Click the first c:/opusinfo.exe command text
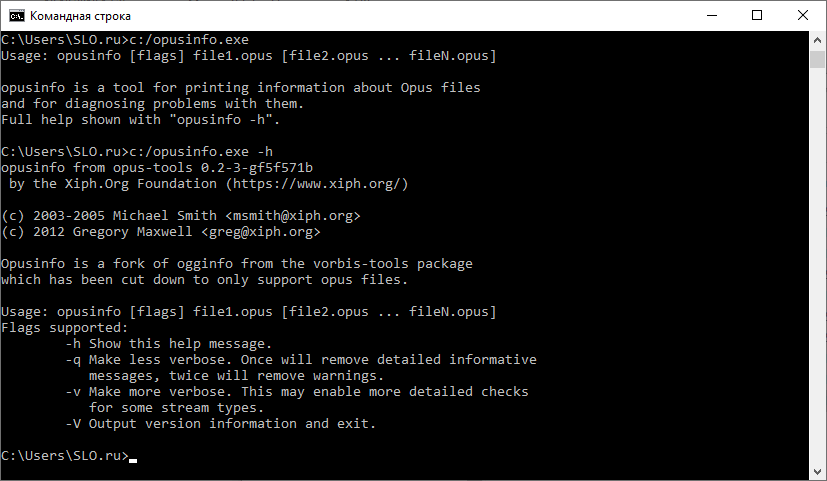 pos(189,40)
